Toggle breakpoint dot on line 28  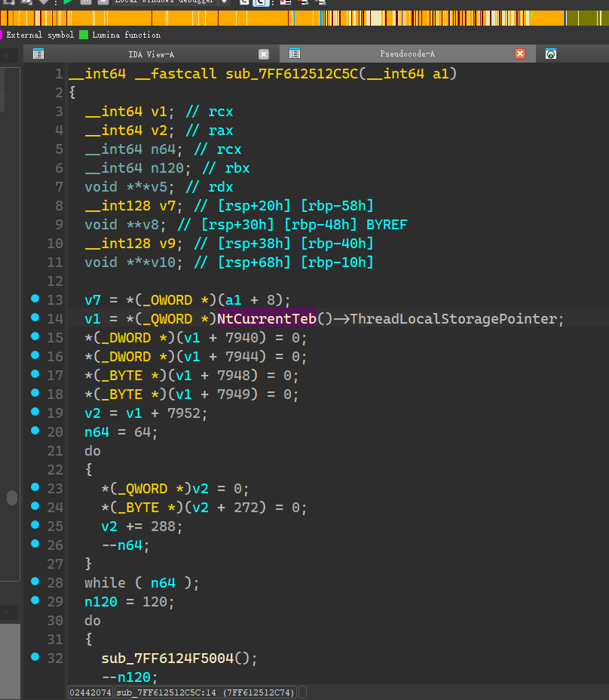point(35,582)
